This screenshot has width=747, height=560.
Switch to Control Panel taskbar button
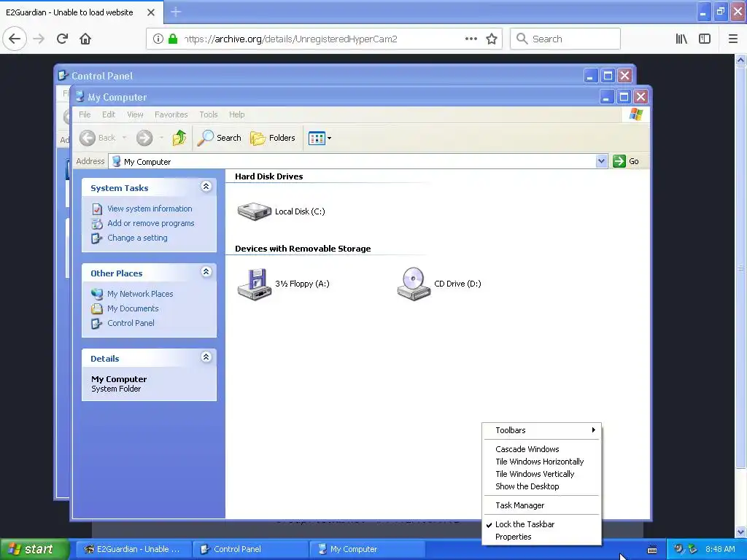pyautogui.click(x=251, y=549)
